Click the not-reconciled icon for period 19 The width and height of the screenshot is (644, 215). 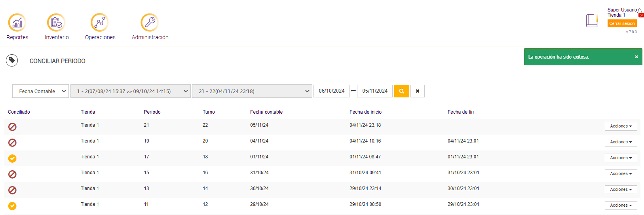tap(13, 143)
